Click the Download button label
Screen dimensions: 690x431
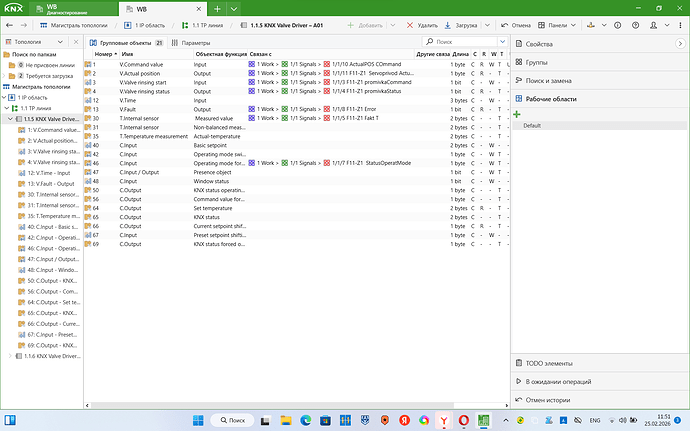pos(466,26)
